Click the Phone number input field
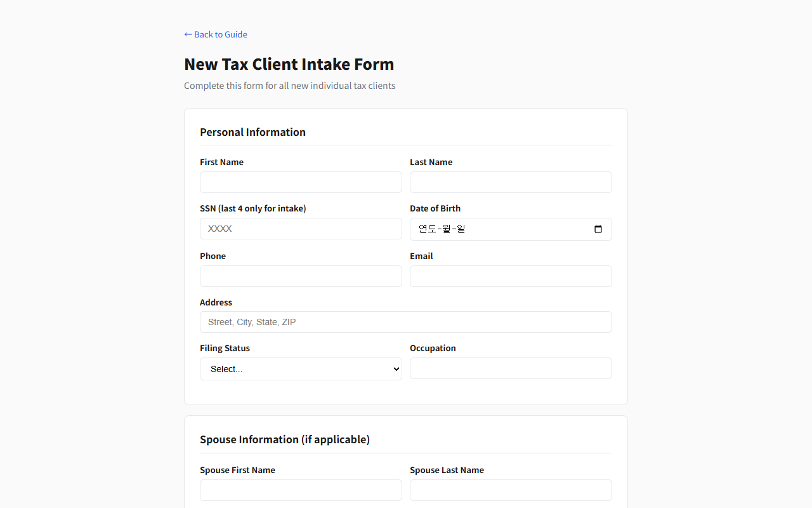 pos(301,276)
